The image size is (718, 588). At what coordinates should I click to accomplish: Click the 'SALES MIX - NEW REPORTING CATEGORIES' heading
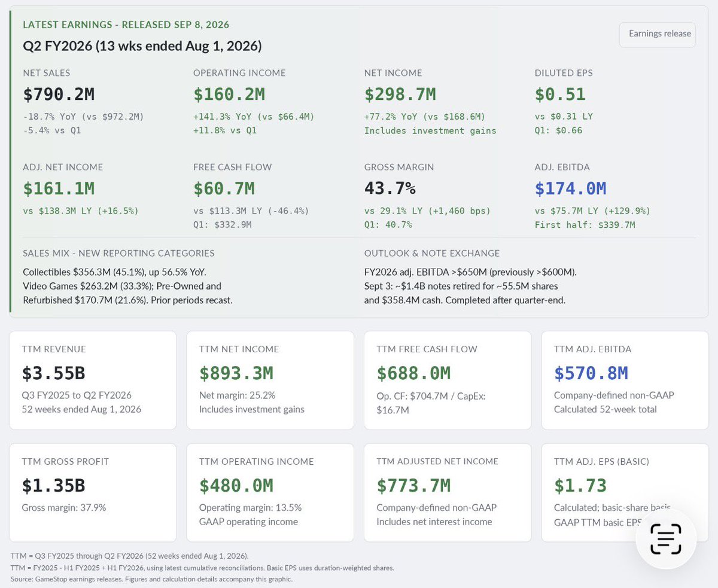pos(118,253)
